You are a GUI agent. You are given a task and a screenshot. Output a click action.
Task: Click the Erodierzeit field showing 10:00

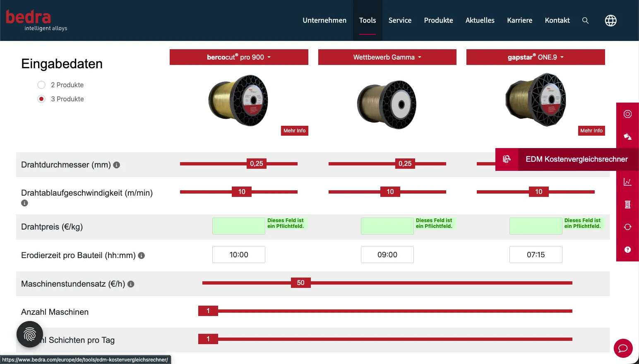click(x=239, y=255)
